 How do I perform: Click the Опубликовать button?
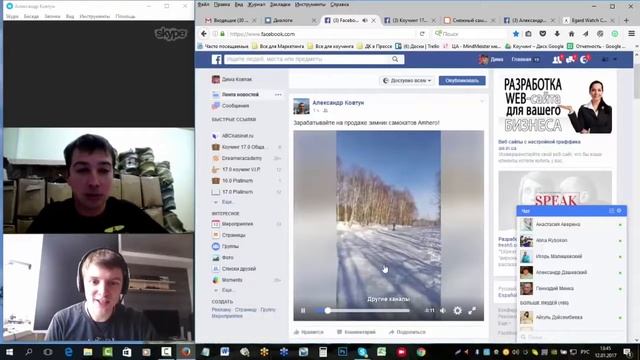click(462, 80)
